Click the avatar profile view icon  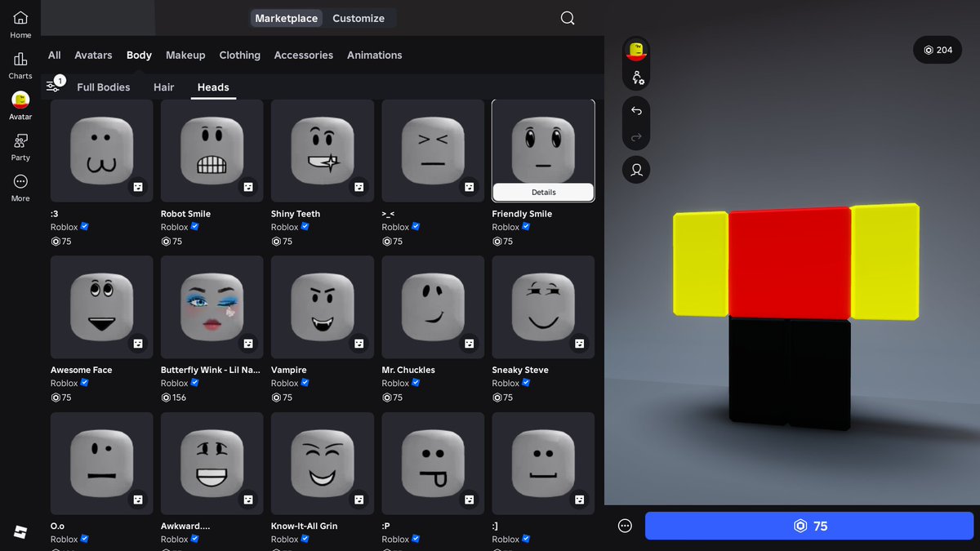point(636,170)
